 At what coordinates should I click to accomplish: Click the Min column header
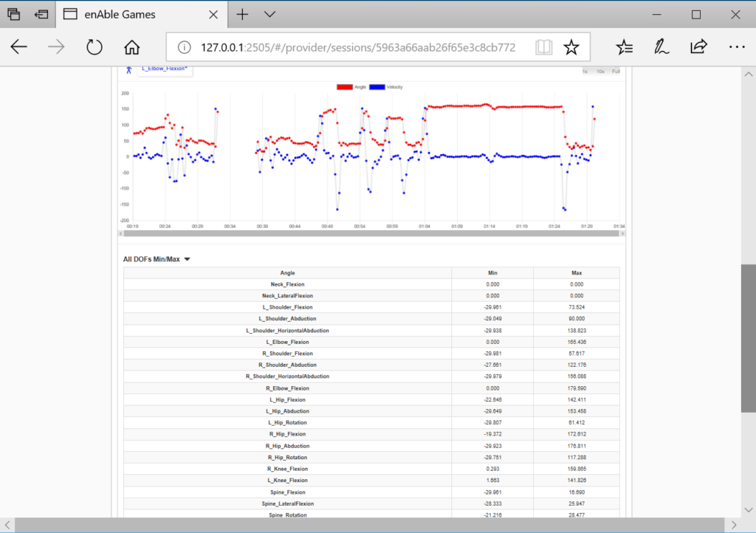coord(492,272)
